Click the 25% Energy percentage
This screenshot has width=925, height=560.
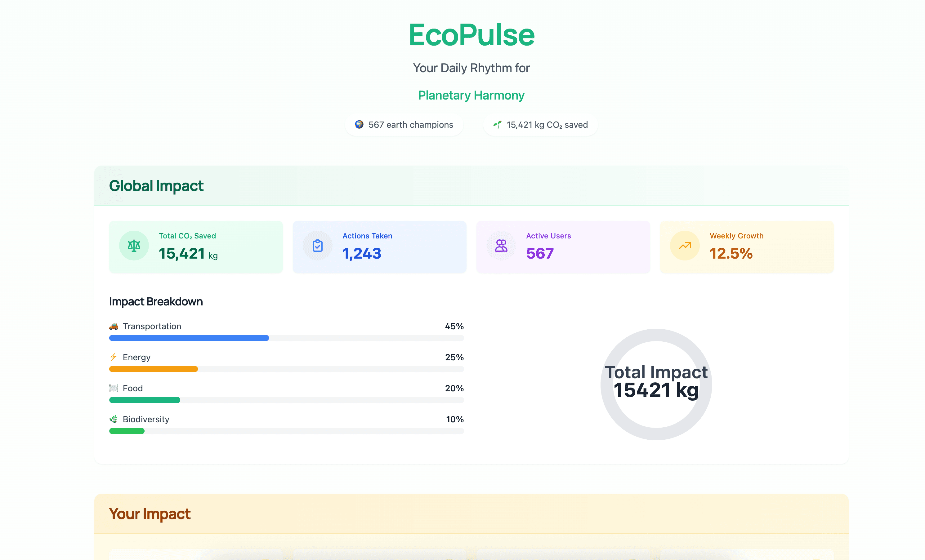coord(454,357)
